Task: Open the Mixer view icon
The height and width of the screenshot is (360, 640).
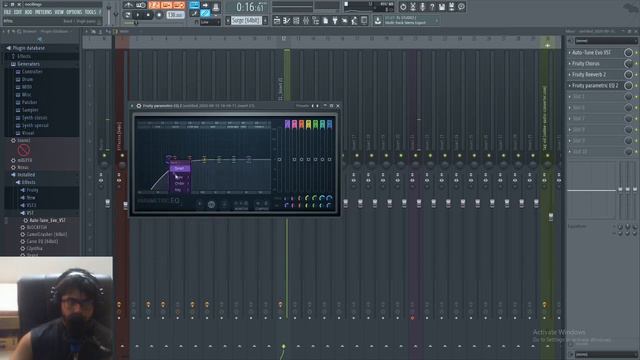Action: [306, 20]
